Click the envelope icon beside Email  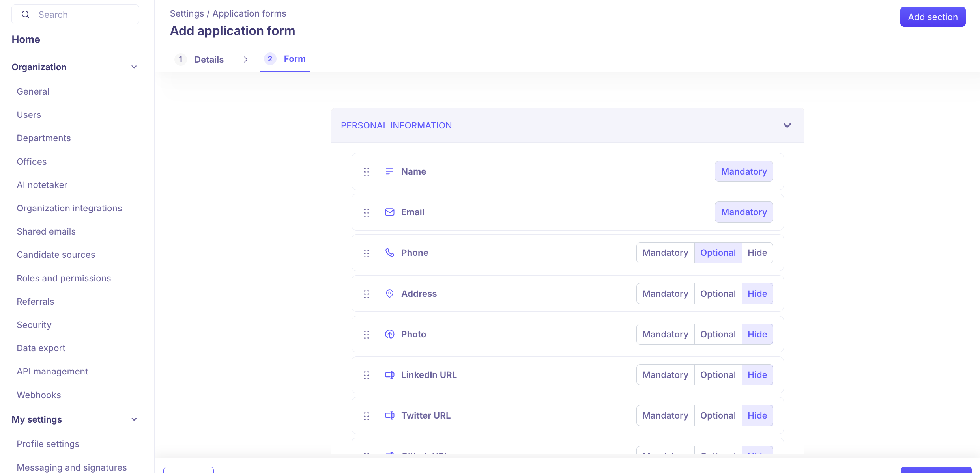click(389, 212)
